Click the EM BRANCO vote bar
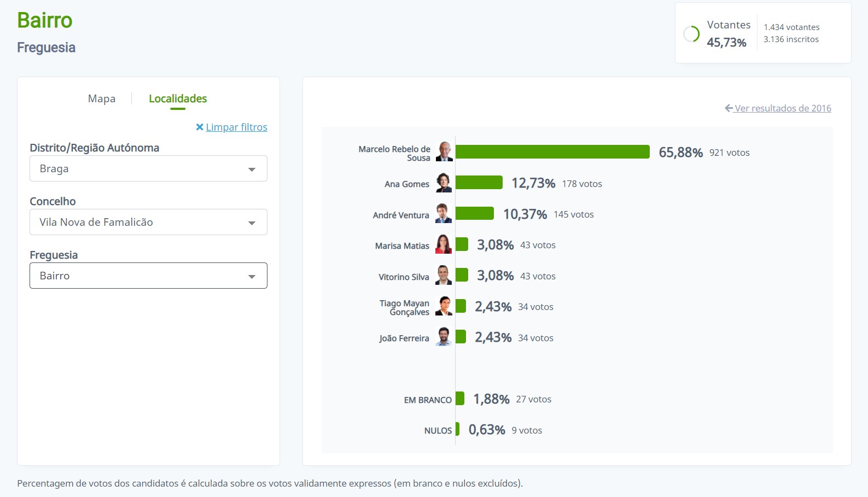The height and width of the screenshot is (497, 868). 460,399
